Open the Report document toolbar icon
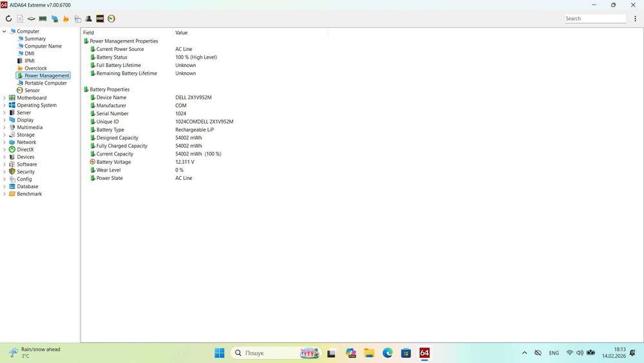The width and height of the screenshot is (644, 363). pos(20,19)
